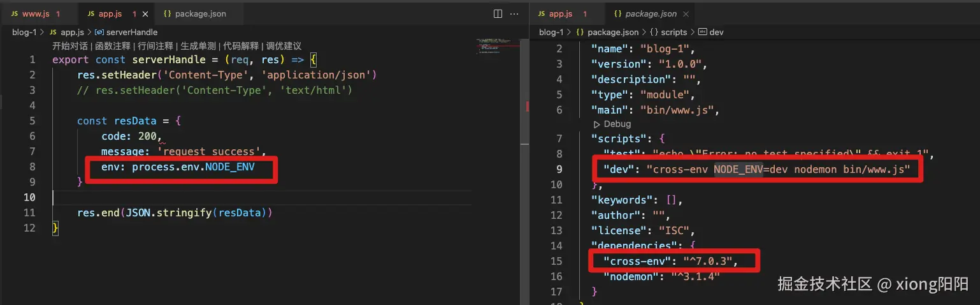The image size is (980, 305).
Task: Click the "keywords" line in package.json
Action: [x=637, y=200]
